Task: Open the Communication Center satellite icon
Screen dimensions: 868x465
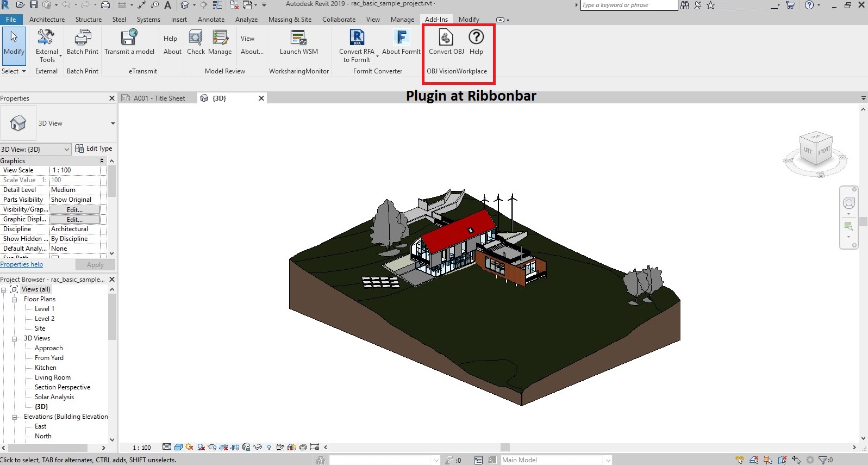Action: [x=698, y=5]
